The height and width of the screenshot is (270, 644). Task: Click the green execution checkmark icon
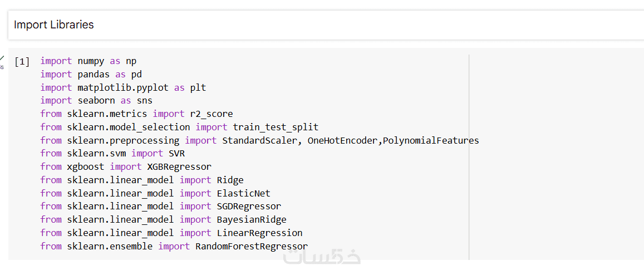[2, 58]
